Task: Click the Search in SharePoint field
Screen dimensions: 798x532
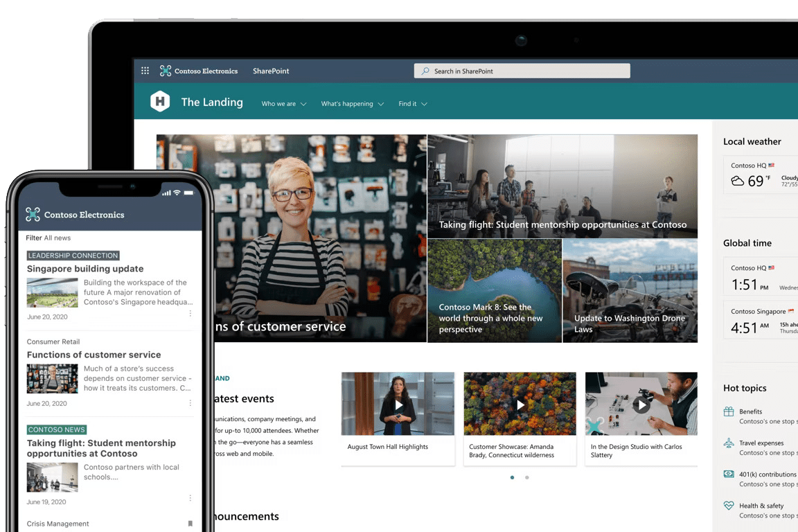Action: tap(522, 71)
